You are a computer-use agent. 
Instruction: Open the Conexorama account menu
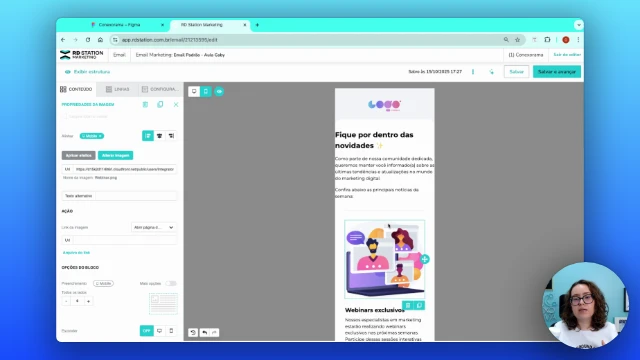pos(526,55)
